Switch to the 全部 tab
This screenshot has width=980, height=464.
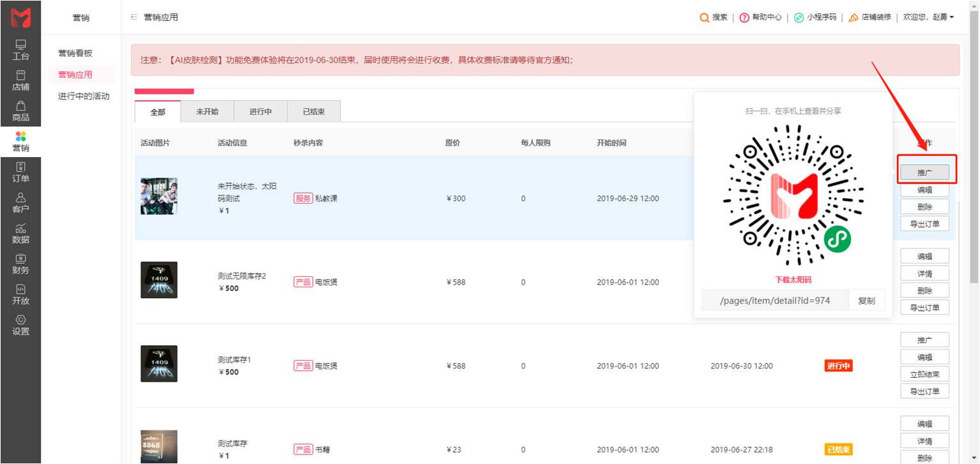click(158, 112)
